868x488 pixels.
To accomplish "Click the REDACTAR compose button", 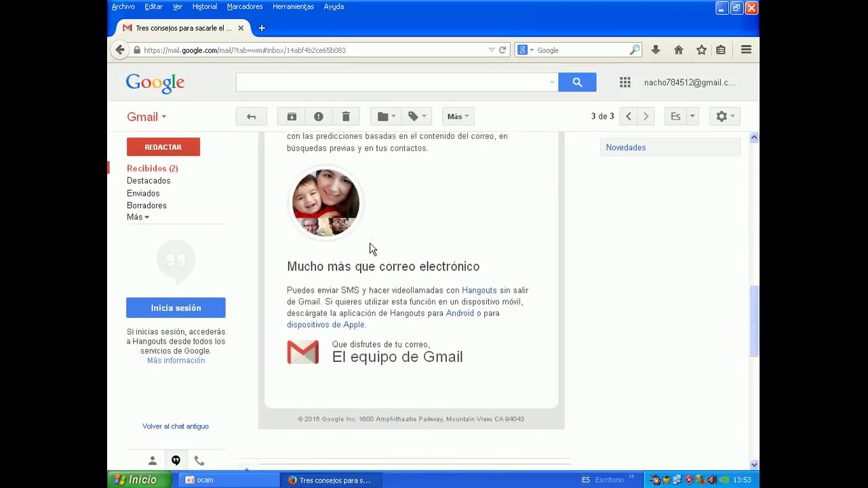I will (x=163, y=147).
